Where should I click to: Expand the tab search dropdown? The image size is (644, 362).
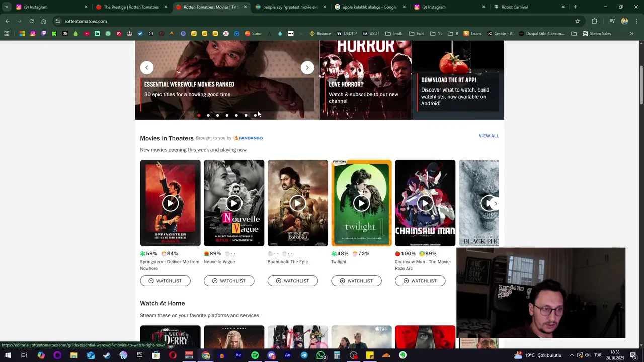click(x=7, y=7)
